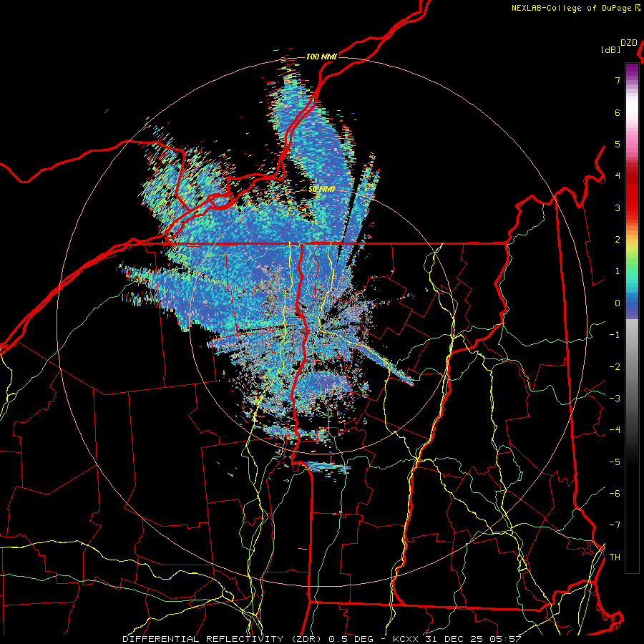Click the -1 tick label on ZDR scale

tap(615, 335)
